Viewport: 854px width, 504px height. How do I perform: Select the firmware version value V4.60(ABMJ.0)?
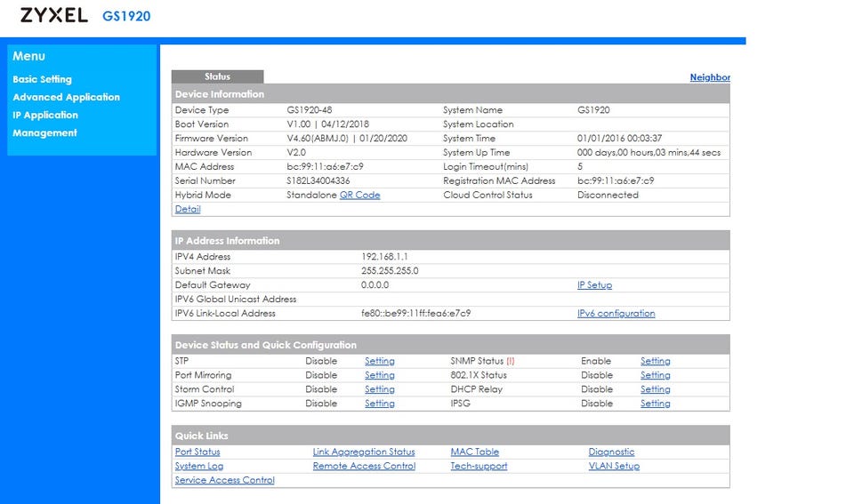click(318, 139)
